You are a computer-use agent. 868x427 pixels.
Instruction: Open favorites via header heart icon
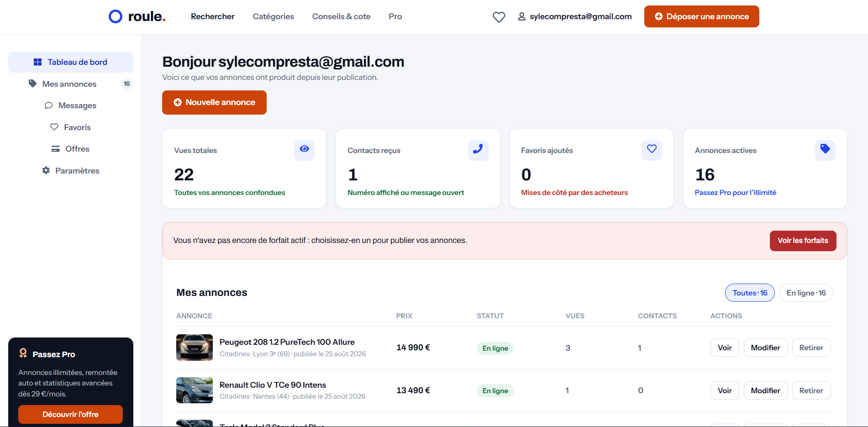[499, 17]
